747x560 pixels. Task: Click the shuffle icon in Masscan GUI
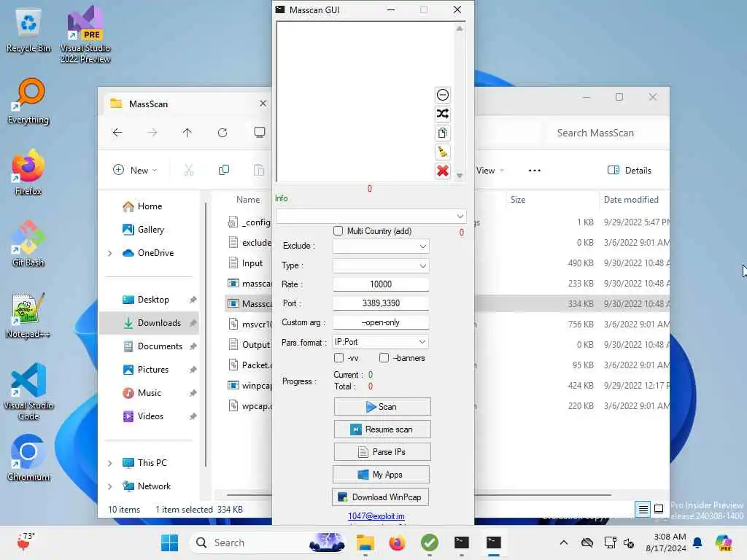443,114
